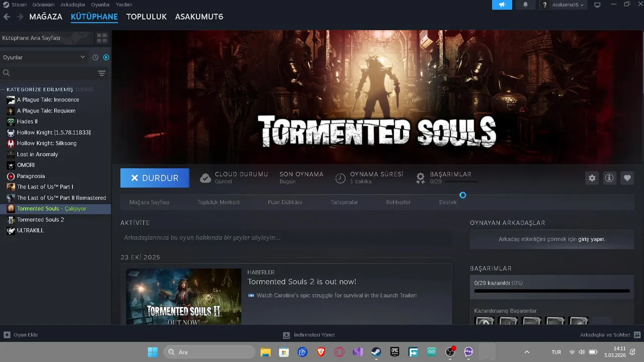
Task: Open game settings gear icon
Action: 592,178
